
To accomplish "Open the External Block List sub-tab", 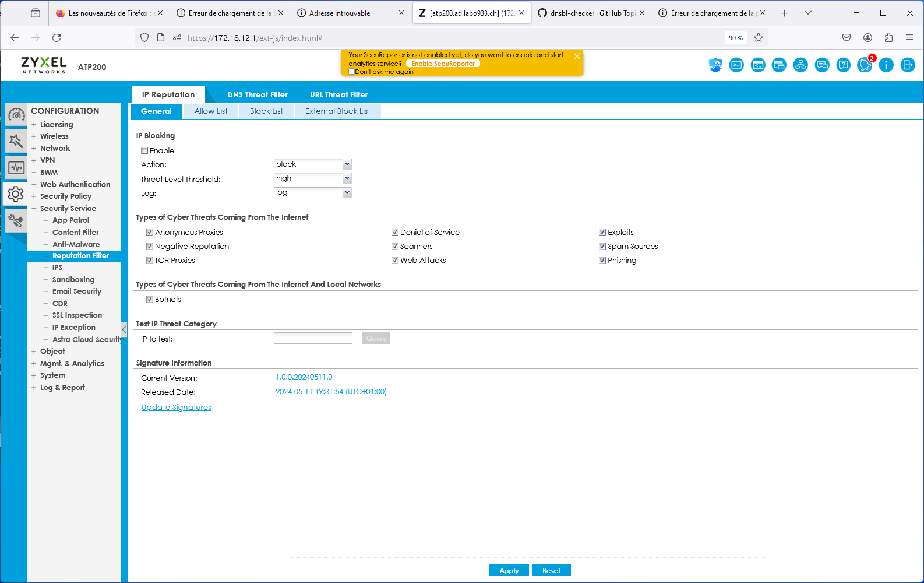I will (x=337, y=111).
